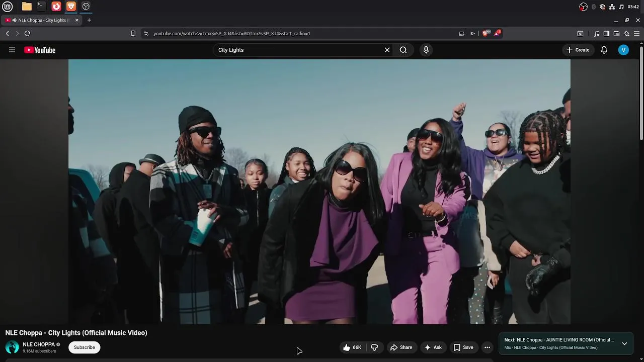644x362 pixels.
Task: Click the system clock showing 03:42
Action: (x=633, y=7)
